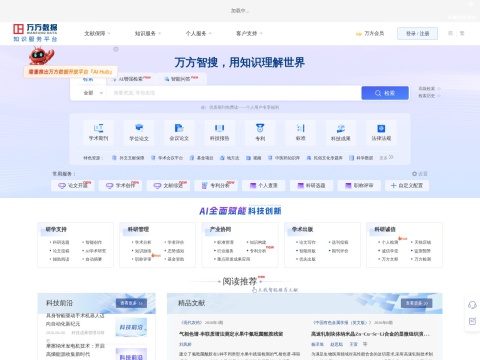Click the 基金项目 featured resource
Screen dimensions: 480x360
(x=201, y=158)
